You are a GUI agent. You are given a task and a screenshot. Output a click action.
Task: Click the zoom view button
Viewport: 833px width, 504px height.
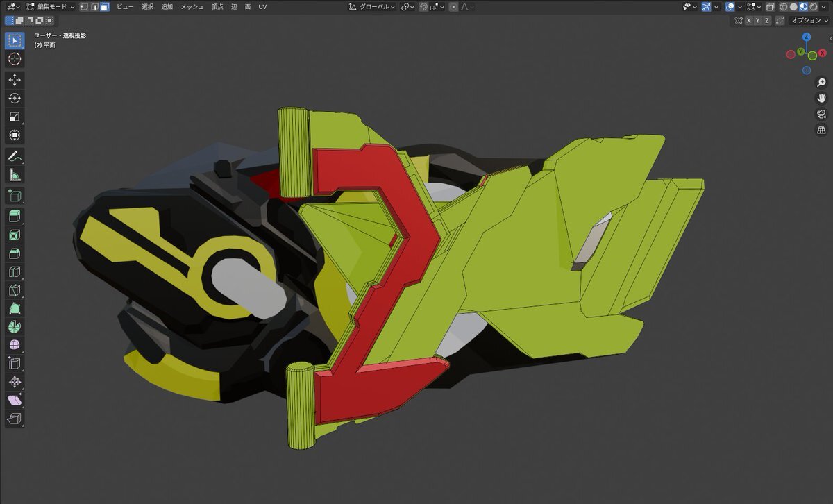(821, 83)
